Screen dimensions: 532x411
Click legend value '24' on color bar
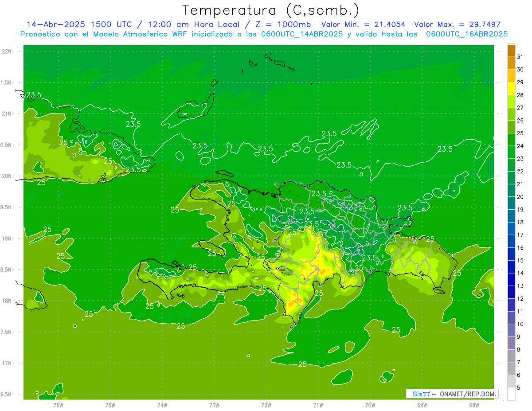[x=520, y=146]
